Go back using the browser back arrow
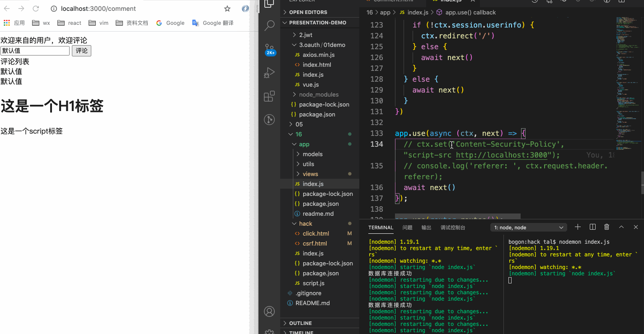The width and height of the screenshot is (644, 334). coord(7,9)
